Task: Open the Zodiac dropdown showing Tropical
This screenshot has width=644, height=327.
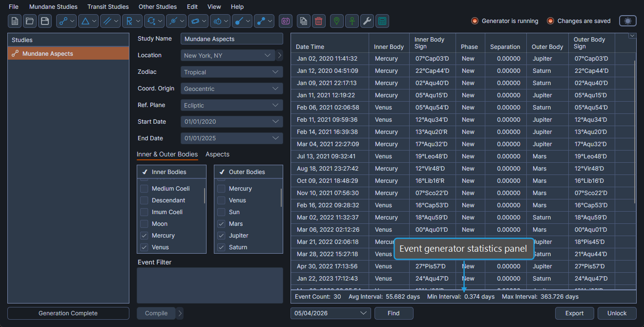Action: [x=232, y=72]
